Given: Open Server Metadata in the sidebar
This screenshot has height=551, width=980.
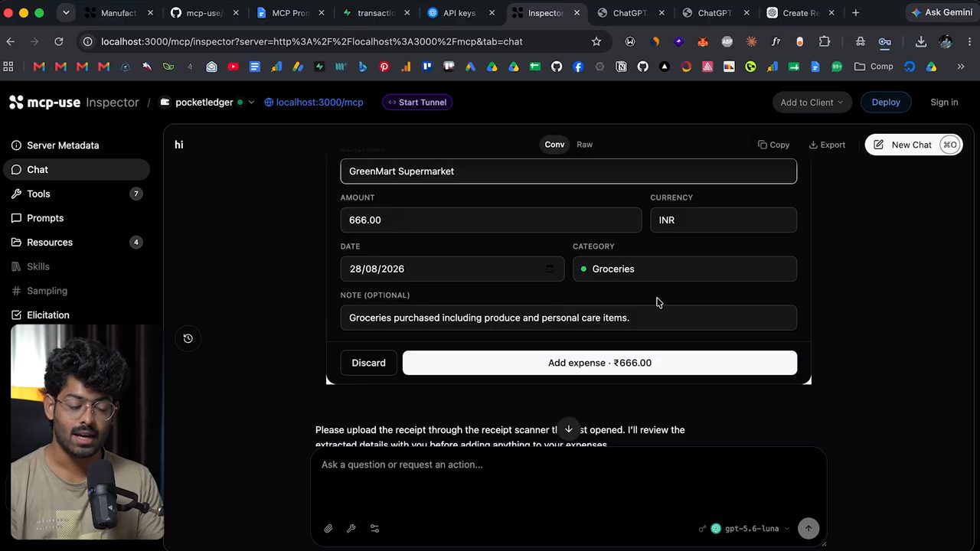Looking at the screenshot, I should [x=75, y=145].
